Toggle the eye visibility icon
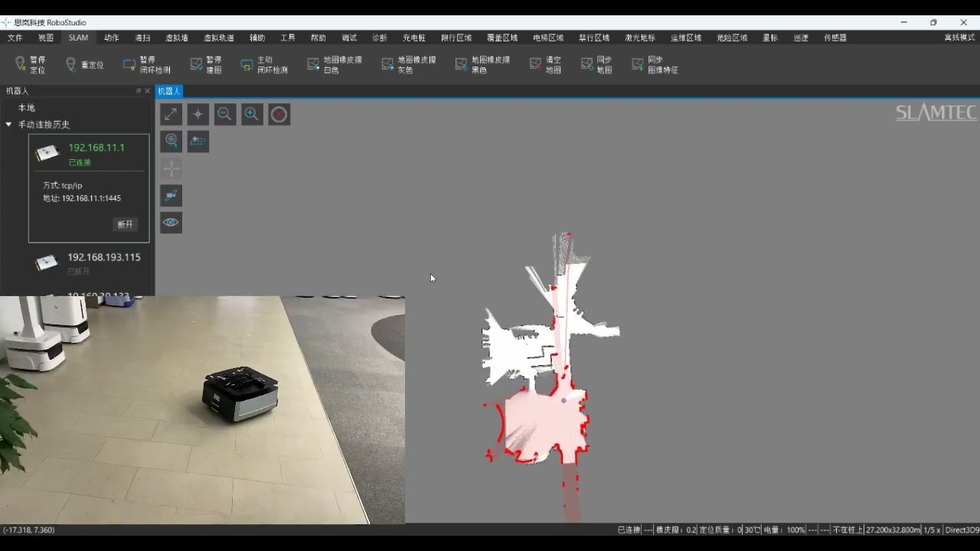 (x=171, y=223)
